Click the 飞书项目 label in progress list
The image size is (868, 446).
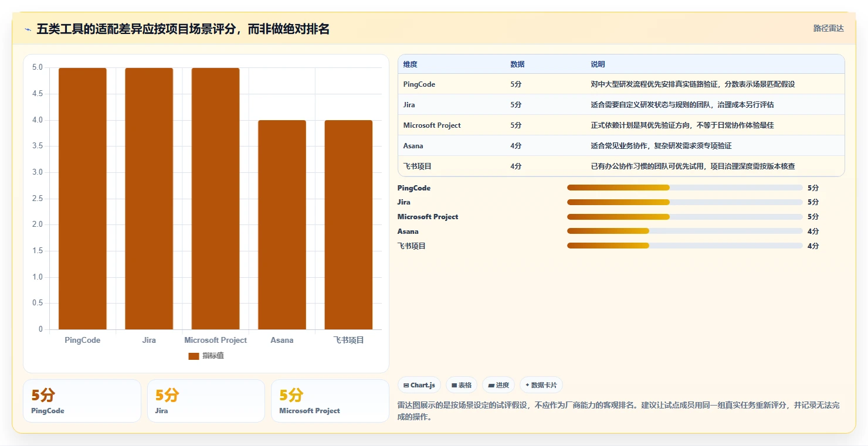tap(412, 246)
